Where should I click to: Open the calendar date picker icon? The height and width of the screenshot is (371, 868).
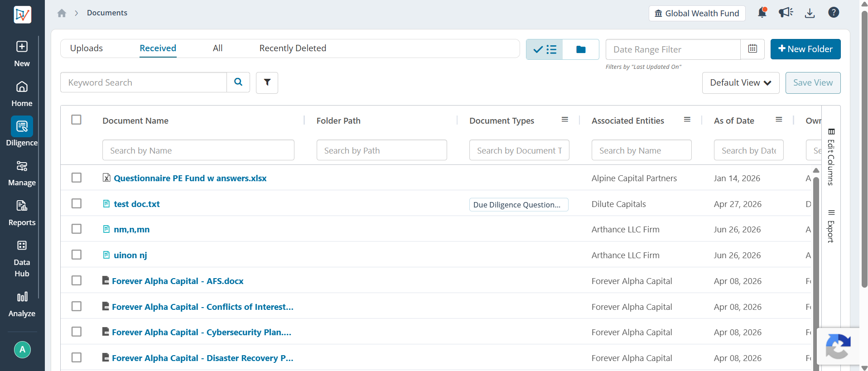pyautogui.click(x=752, y=49)
